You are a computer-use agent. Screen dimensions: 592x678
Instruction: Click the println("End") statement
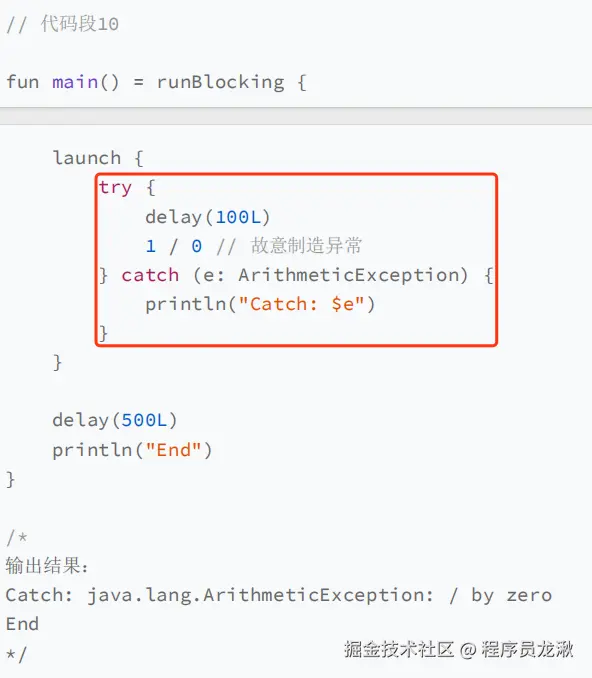132,450
